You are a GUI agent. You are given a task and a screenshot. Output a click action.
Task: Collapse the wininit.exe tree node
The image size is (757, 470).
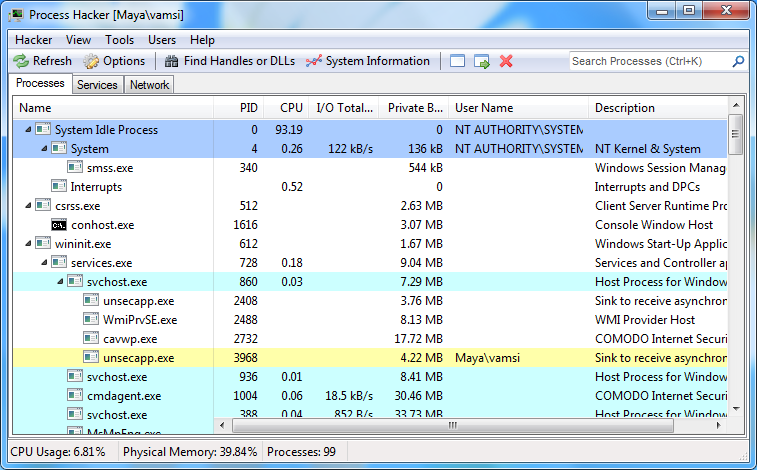tap(28, 244)
